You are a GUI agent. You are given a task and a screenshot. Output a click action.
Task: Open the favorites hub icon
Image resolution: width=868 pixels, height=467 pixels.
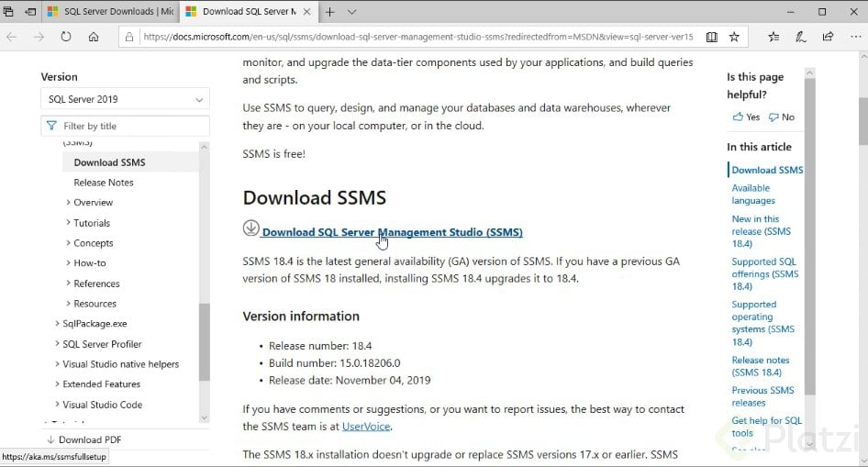773,37
